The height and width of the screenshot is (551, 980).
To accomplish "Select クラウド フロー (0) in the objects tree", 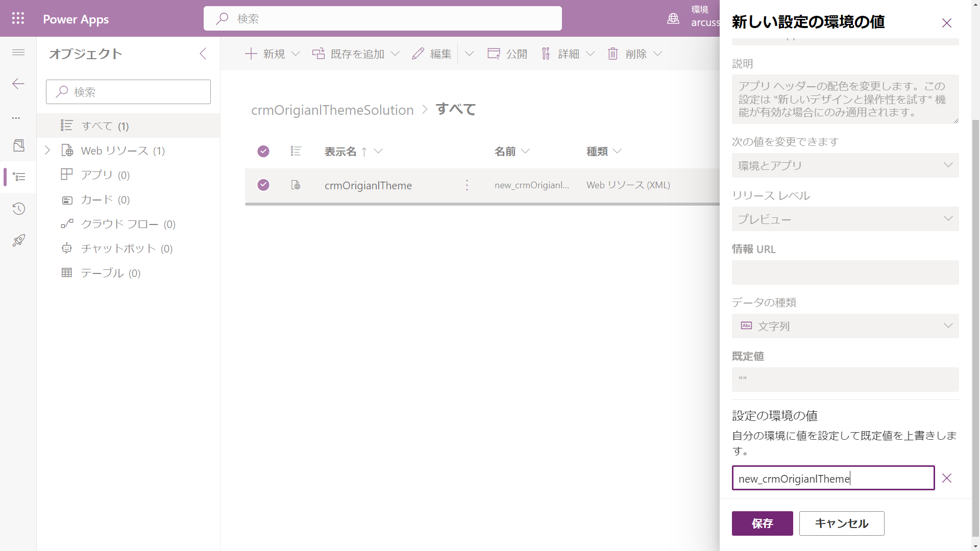I will pyautogui.click(x=129, y=224).
